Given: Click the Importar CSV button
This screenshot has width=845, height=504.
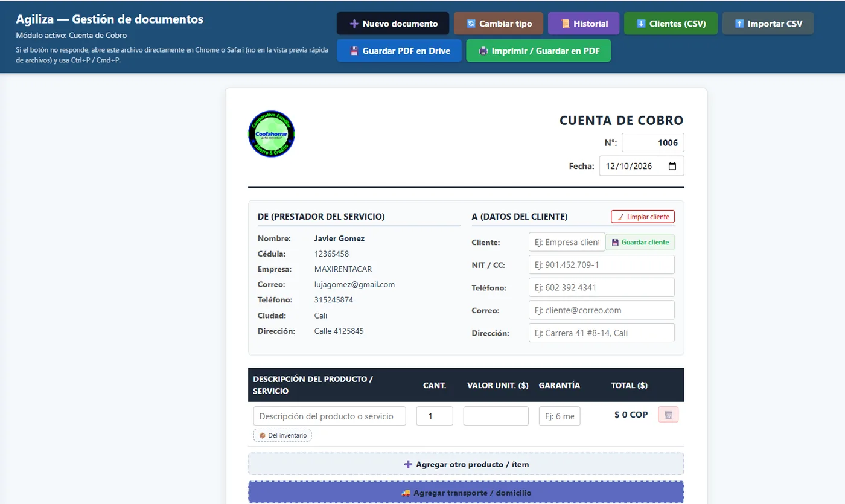Looking at the screenshot, I should [768, 24].
